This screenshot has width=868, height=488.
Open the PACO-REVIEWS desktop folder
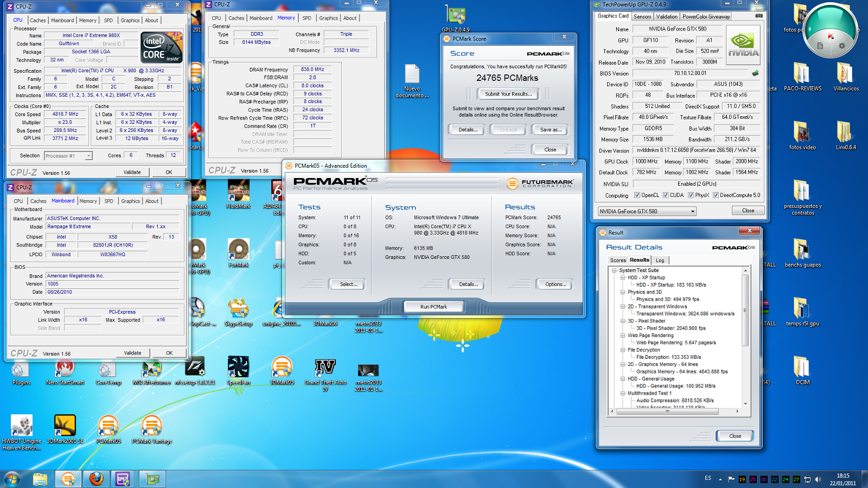click(x=802, y=77)
